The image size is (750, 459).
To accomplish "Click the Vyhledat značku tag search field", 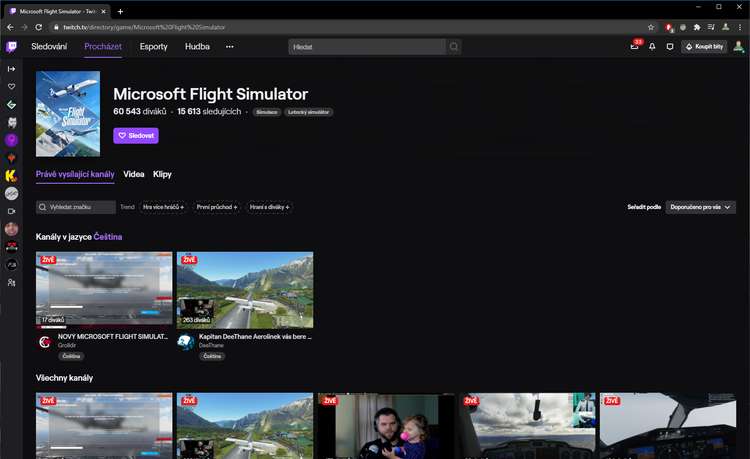I will point(76,207).
